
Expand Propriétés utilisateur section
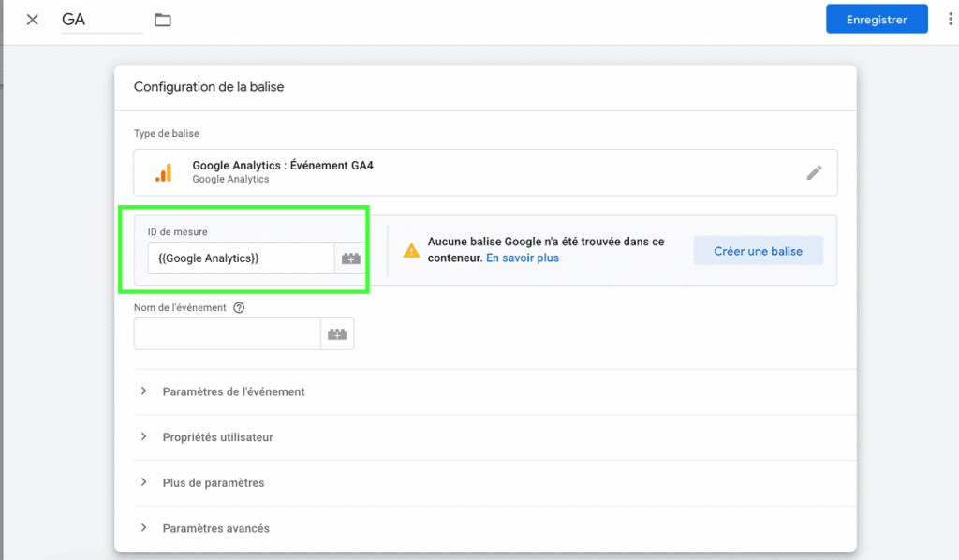(494, 437)
